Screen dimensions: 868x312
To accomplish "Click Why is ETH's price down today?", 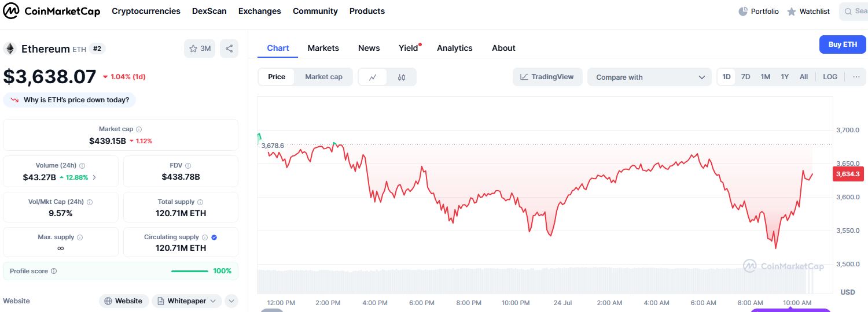I will (70, 100).
